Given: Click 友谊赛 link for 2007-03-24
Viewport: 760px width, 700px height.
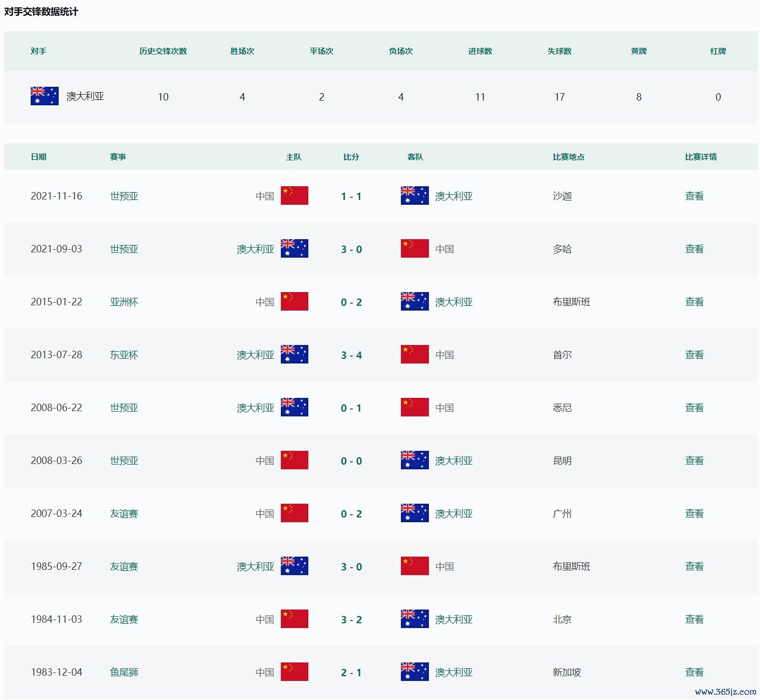Looking at the screenshot, I should tap(124, 514).
